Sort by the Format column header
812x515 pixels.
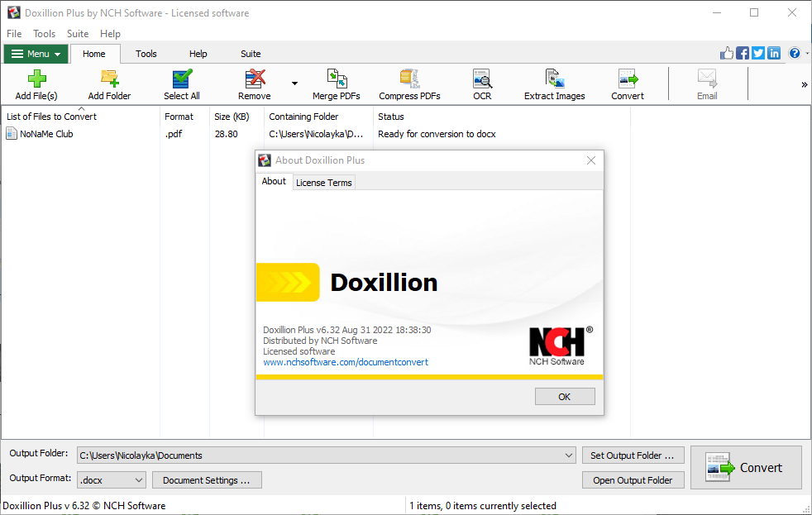185,117
